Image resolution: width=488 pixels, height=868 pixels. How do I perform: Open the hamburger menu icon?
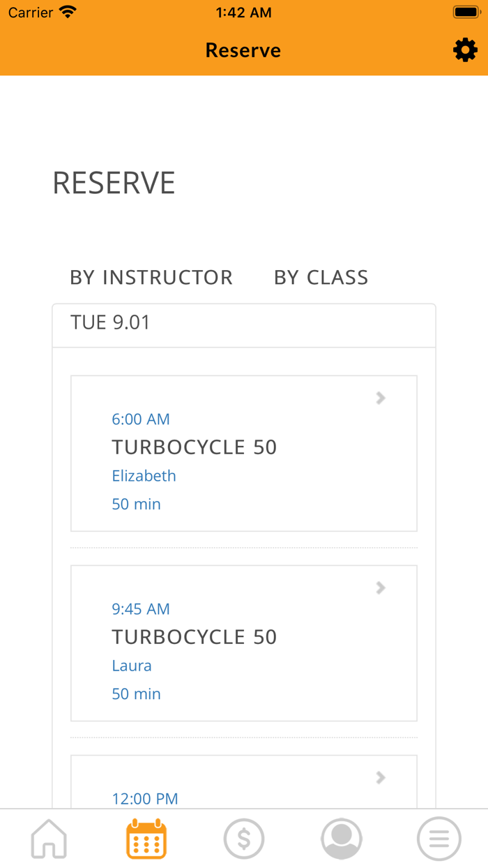click(439, 839)
